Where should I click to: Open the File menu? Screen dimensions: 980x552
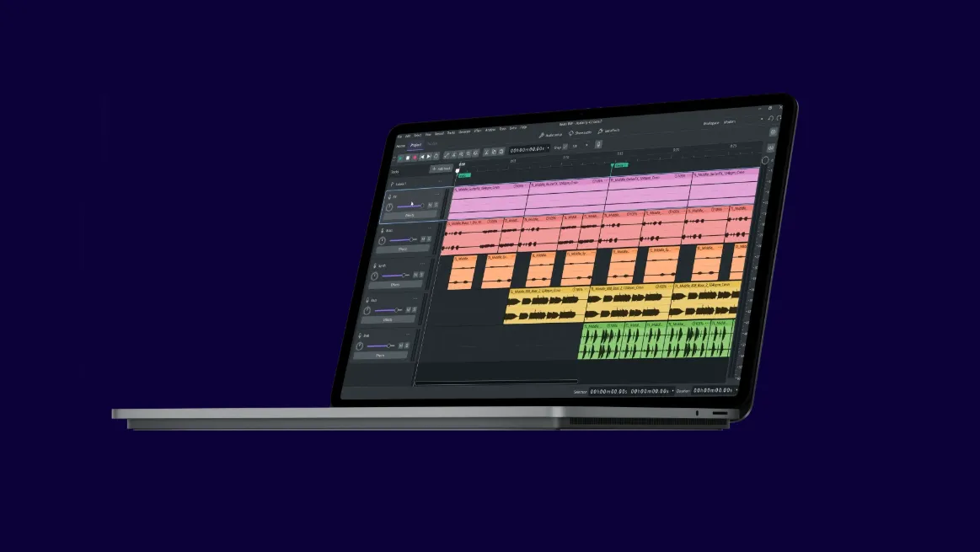(x=399, y=137)
